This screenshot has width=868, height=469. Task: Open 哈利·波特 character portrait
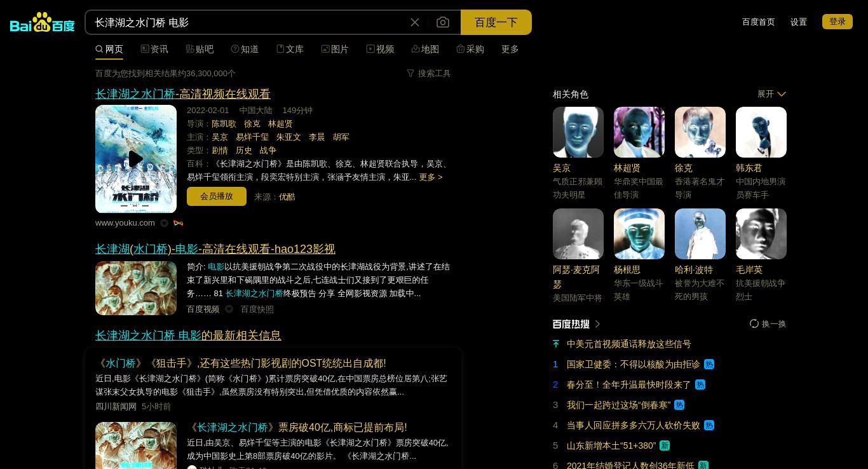tap(700, 234)
